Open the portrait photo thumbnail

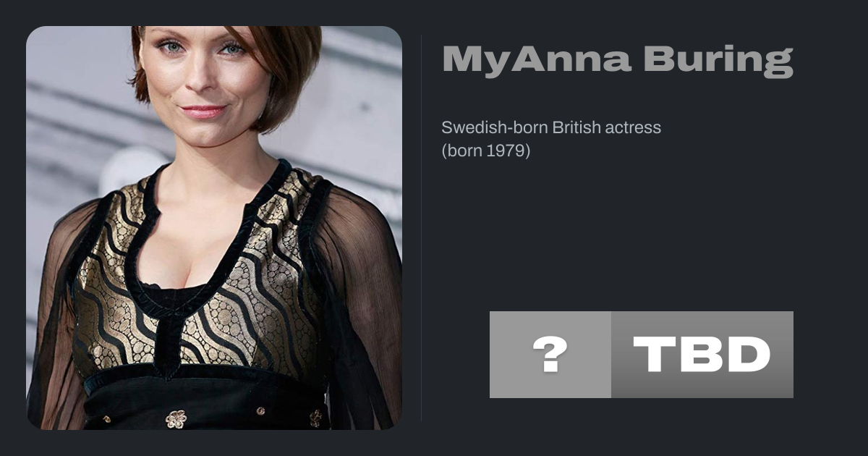[214, 228]
